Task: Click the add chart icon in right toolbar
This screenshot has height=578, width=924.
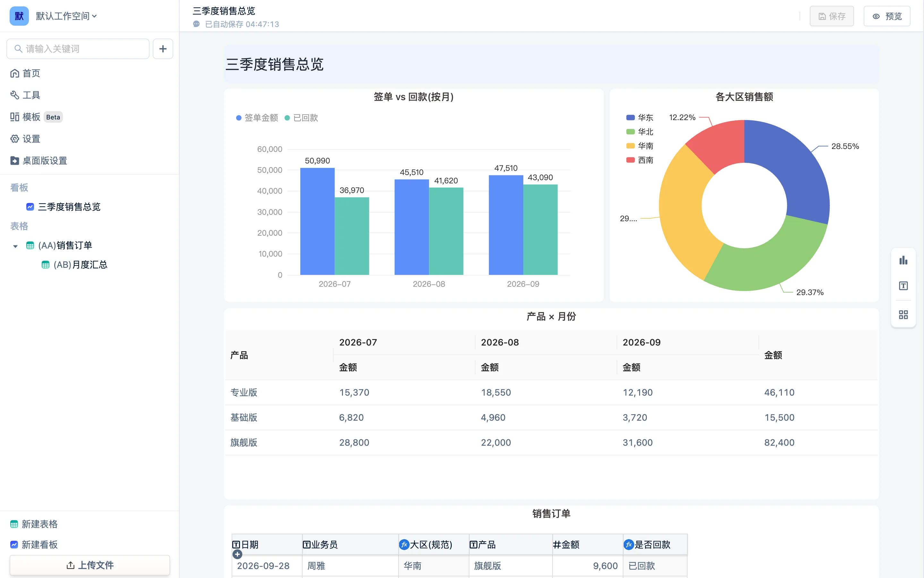Action: [x=903, y=261]
